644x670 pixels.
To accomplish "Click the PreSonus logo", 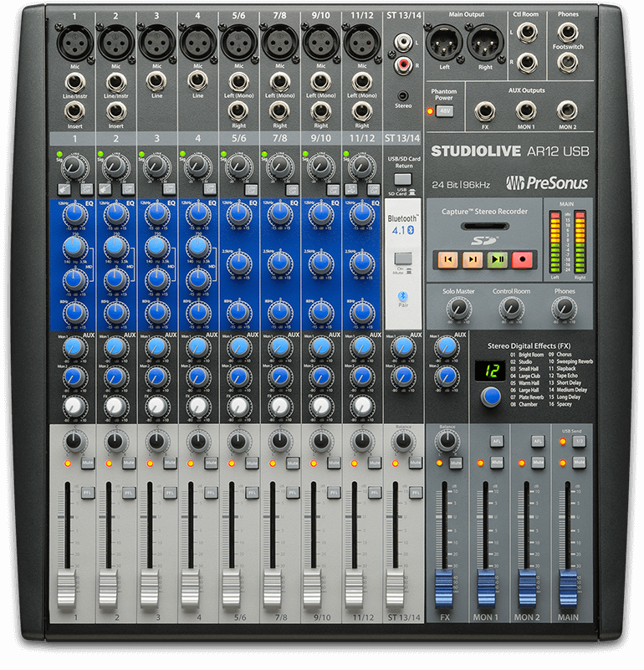I will 547,183.
